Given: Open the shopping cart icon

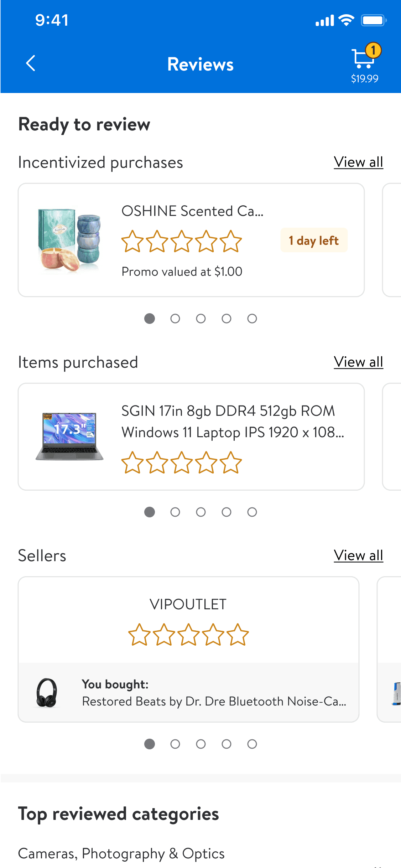Looking at the screenshot, I should (364, 59).
